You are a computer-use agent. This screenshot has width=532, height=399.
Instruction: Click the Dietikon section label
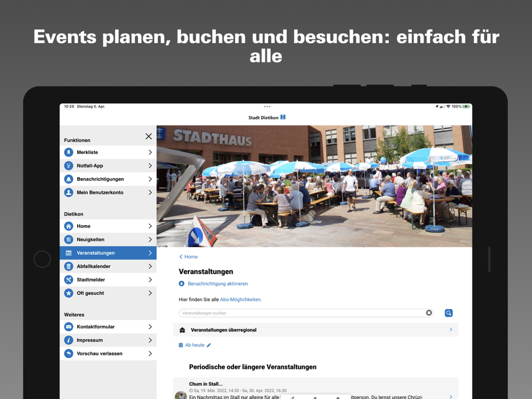[73, 214]
